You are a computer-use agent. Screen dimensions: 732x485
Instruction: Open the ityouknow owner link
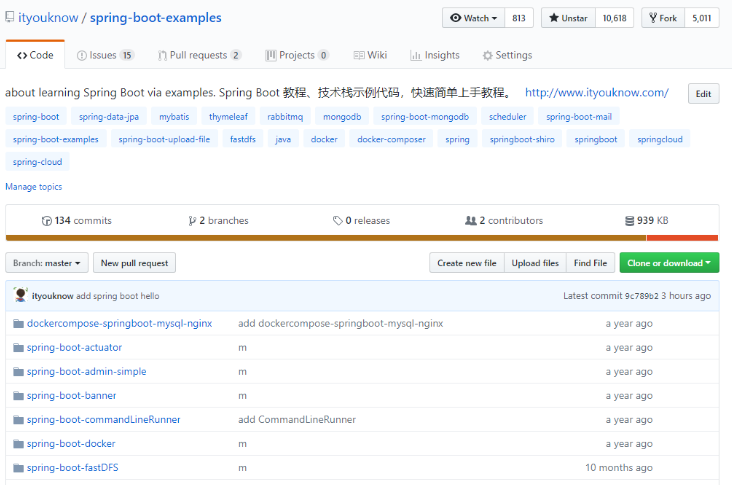pyautogui.click(x=48, y=18)
